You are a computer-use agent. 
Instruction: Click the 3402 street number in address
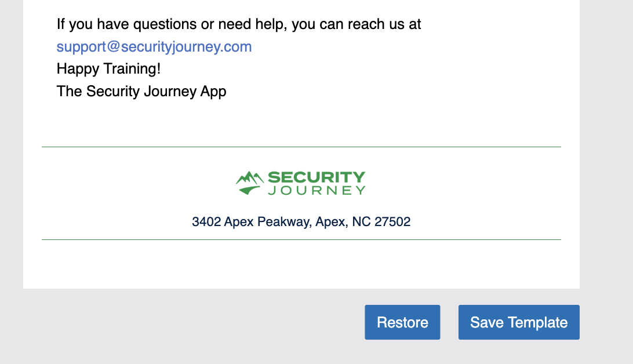(206, 221)
